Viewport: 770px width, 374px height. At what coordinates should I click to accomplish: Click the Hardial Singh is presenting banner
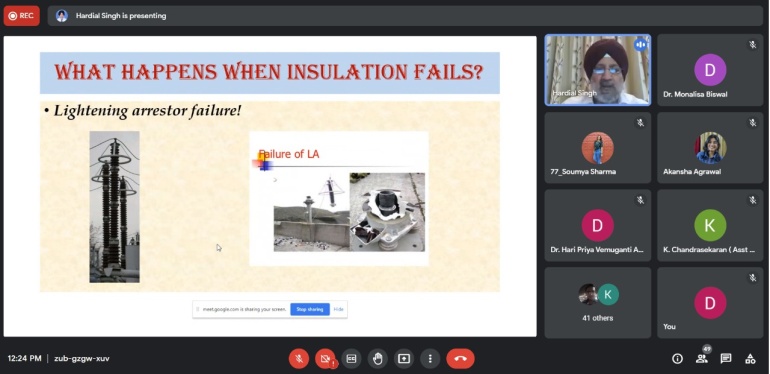click(121, 16)
